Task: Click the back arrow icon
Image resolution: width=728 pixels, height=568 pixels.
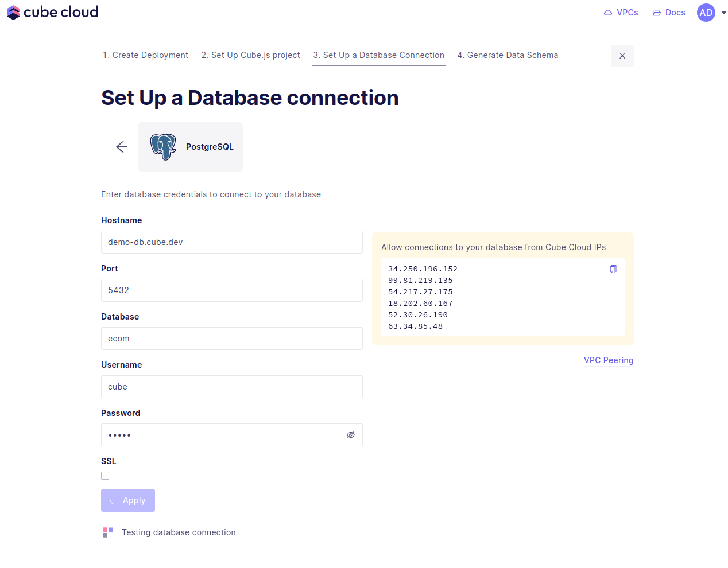Action: [x=121, y=147]
